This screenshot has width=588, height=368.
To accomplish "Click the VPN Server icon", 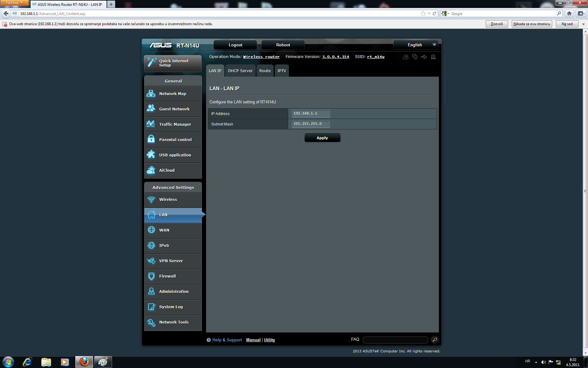I will pyautogui.click(x=151, y=261).
